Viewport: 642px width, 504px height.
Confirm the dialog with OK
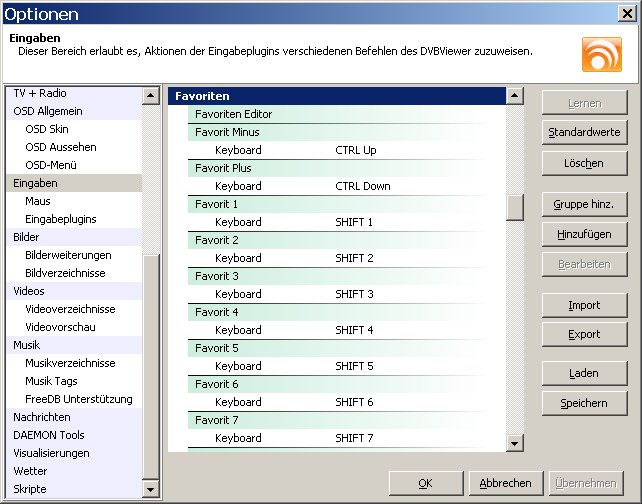click(x=425, y=482)
